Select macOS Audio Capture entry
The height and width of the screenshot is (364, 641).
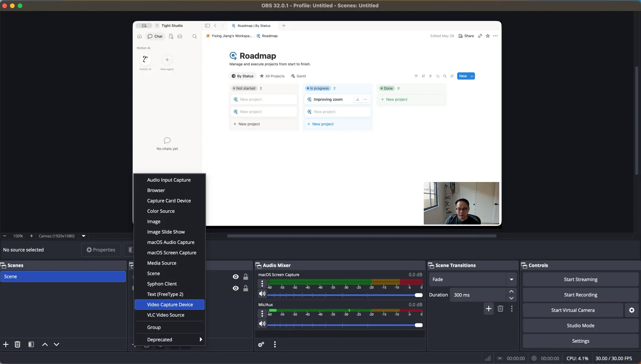[x=170, y=242]
